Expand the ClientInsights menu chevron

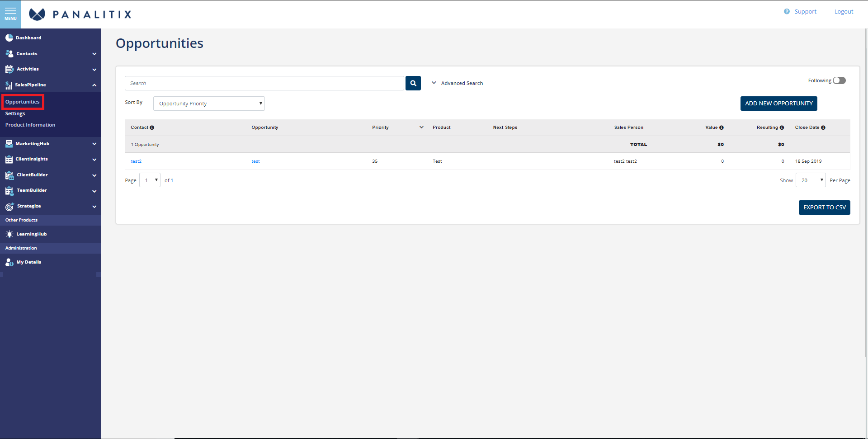(94, 160)
